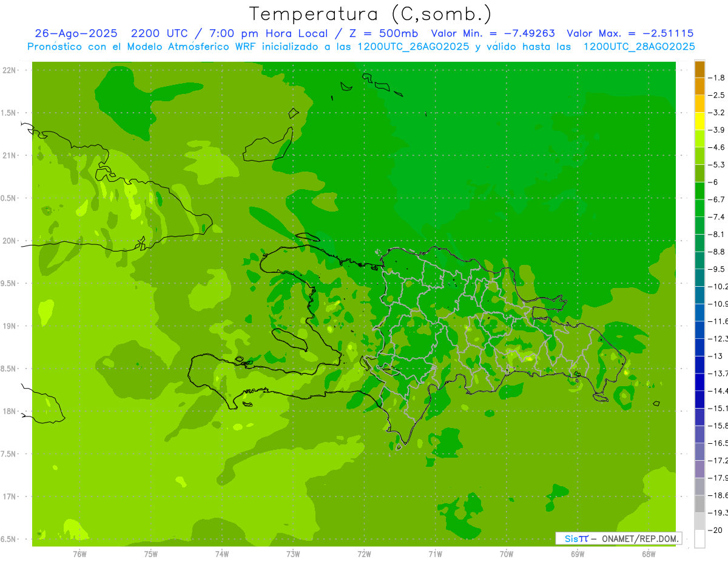Click the '22N' latitude label
728x562 pixels.
click(x=8, y=70)
